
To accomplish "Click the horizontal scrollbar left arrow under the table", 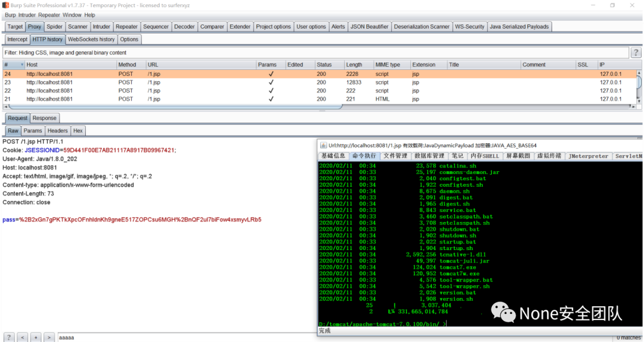I will click(x=5, y=106).
